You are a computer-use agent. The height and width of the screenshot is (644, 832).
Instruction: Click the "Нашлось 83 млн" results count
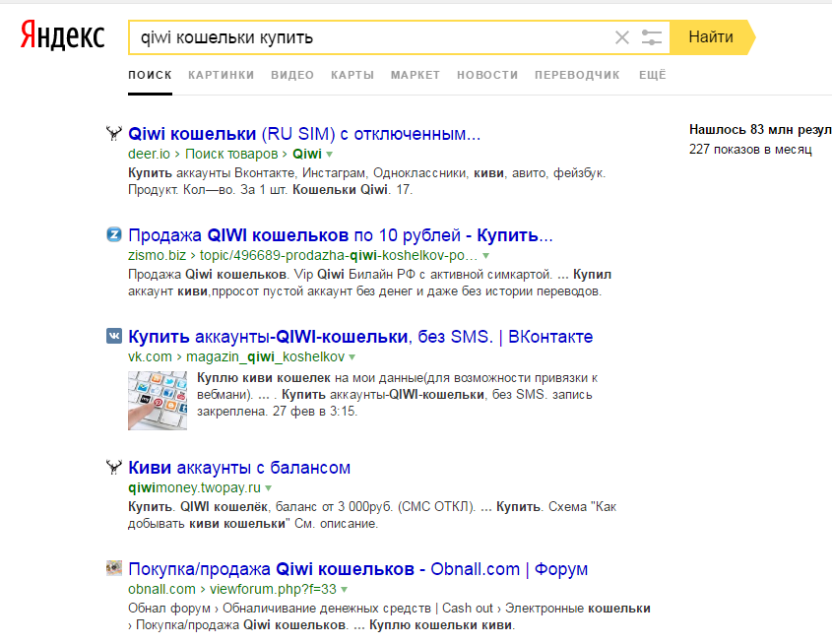pyautogui.click(x=760, y=129)
